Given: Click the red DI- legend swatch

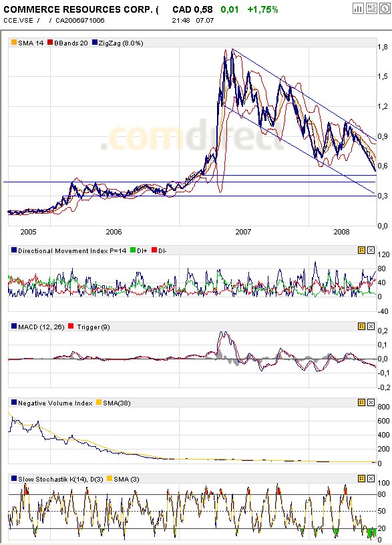Looking at the screenshot, I should coord(154,250).
